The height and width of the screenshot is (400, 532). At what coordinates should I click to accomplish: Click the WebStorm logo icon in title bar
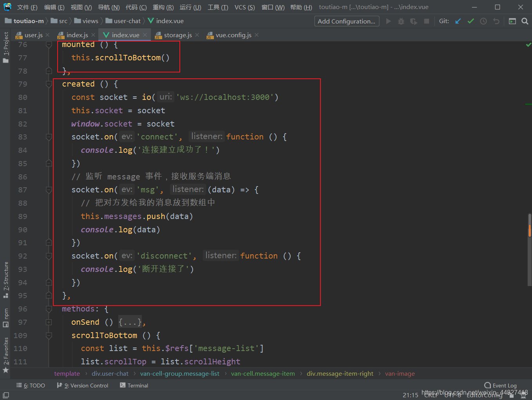point(7,7)
